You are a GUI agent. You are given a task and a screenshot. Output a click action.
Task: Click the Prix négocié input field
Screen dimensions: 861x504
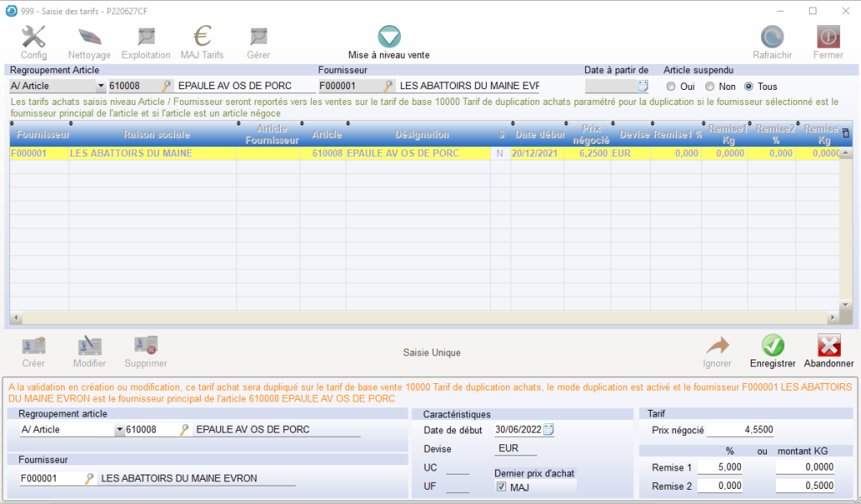pos(740,430)
